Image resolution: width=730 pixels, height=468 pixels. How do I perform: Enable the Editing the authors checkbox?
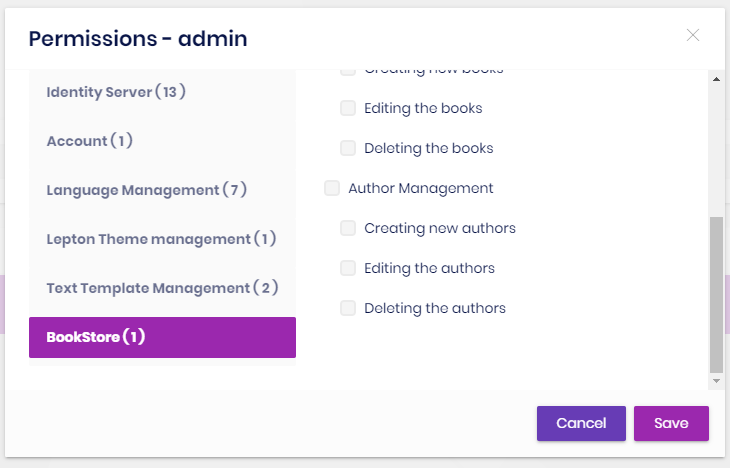coord(348,268)
